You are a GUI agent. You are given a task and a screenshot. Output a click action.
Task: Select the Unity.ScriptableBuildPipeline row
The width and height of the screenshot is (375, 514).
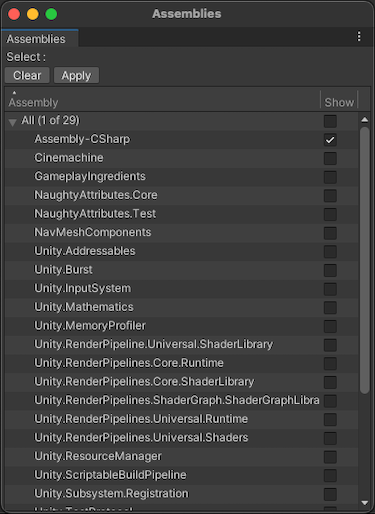click(x=182, y=475)
